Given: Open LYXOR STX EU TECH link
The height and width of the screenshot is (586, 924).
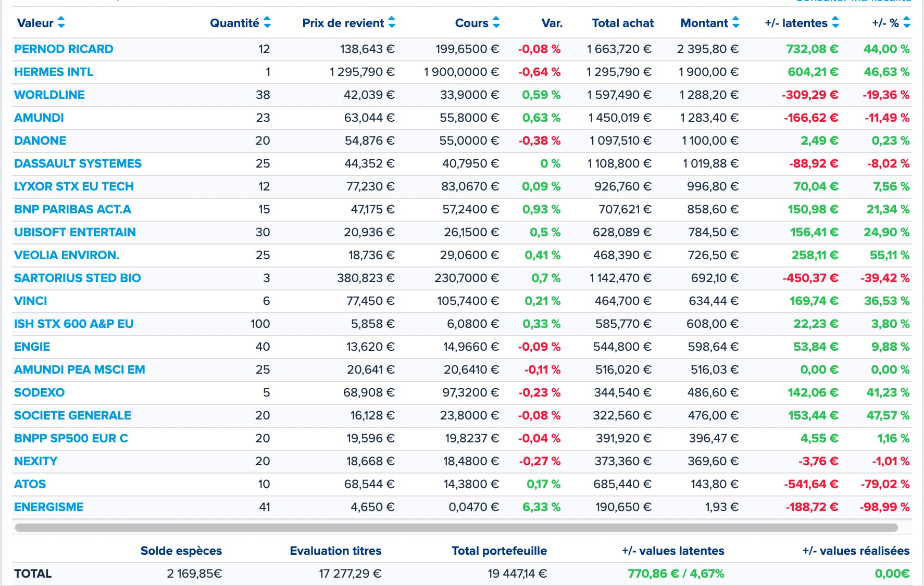Looking at the screenshot, I should point(74,186).
